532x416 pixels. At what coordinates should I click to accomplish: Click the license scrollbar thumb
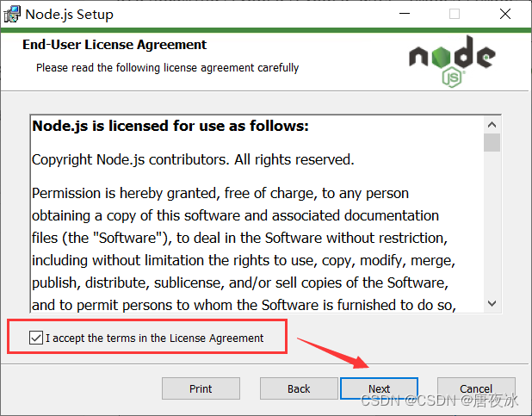click(x=492, y=143)
